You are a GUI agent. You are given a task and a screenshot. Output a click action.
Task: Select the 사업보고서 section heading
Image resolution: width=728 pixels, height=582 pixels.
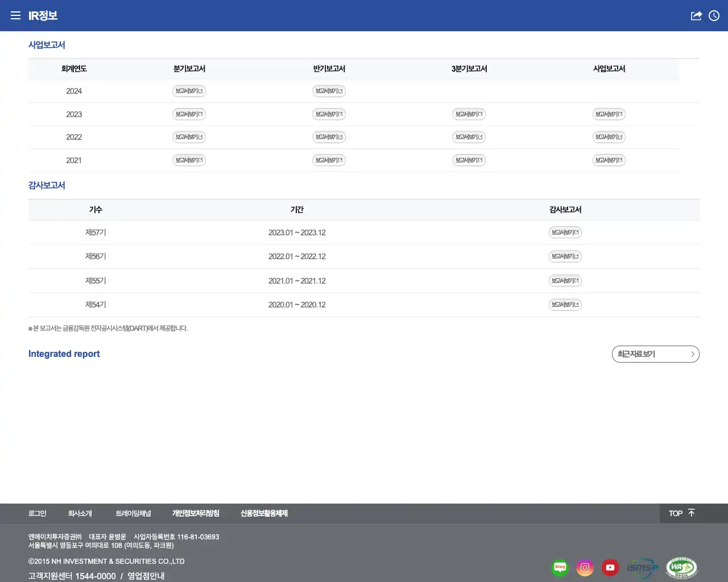[47, 45]
